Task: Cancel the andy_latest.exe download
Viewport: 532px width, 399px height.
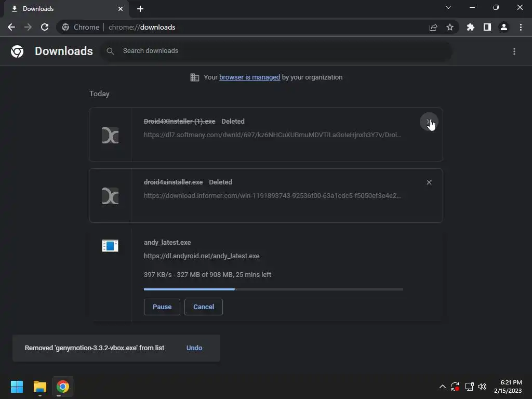Action: point(204,307)
